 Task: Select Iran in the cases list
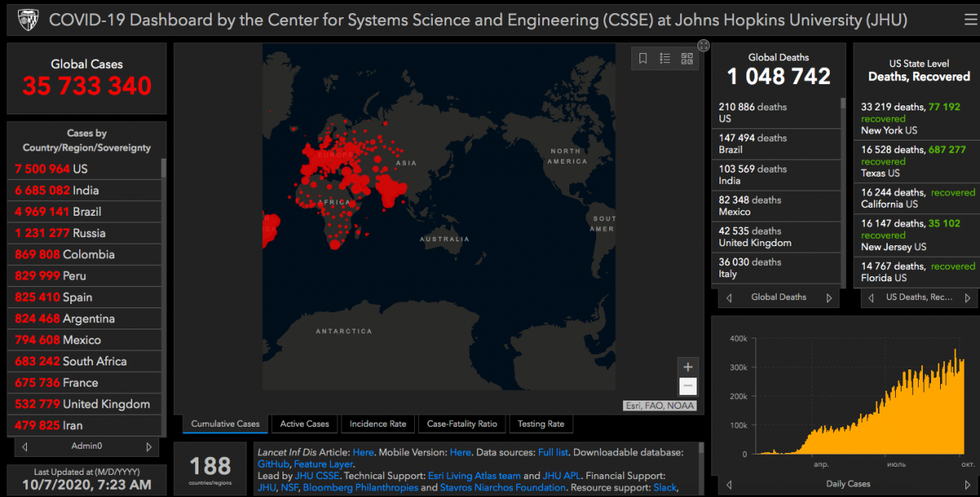(86, 425)
